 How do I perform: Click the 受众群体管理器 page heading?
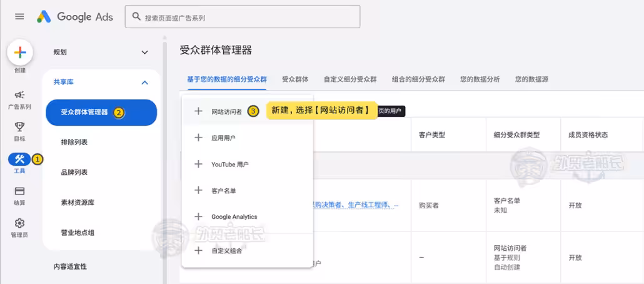pos(216,51)
